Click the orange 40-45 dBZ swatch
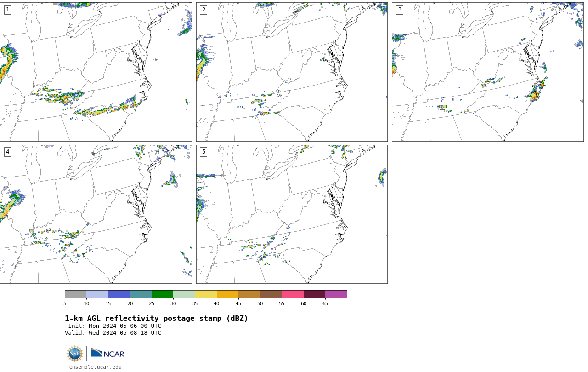 227,294
